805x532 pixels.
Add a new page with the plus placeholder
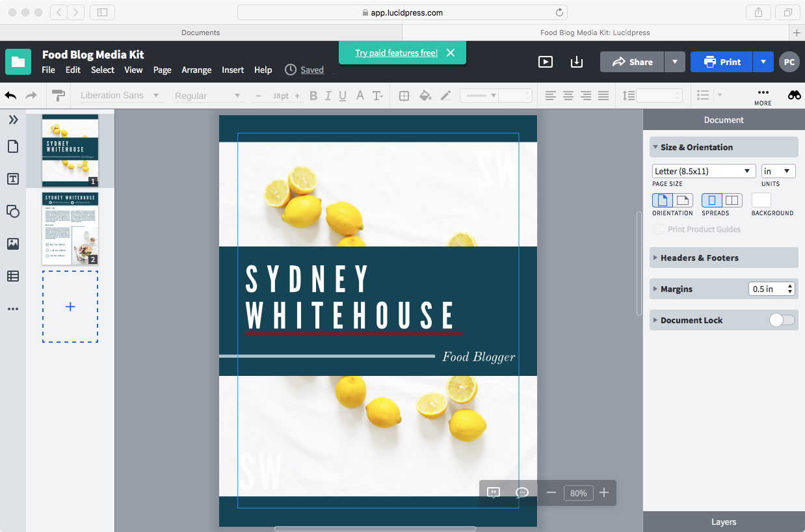coord(70,306)
